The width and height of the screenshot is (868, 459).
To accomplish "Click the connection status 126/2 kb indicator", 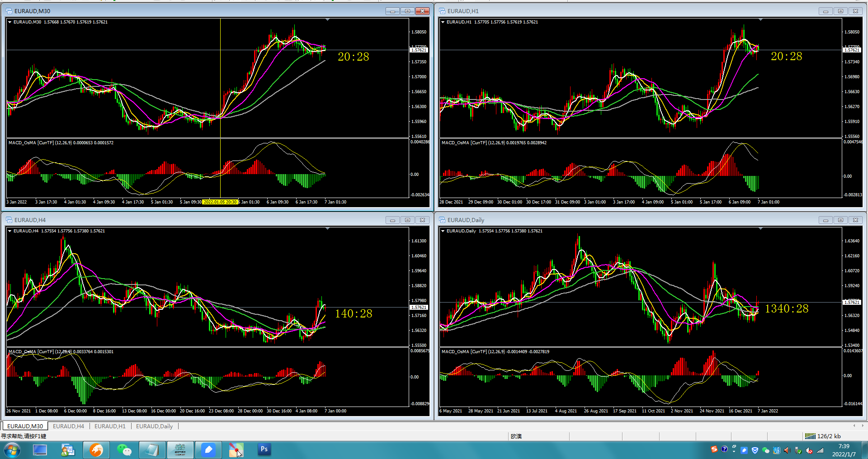I will point(823,436).
